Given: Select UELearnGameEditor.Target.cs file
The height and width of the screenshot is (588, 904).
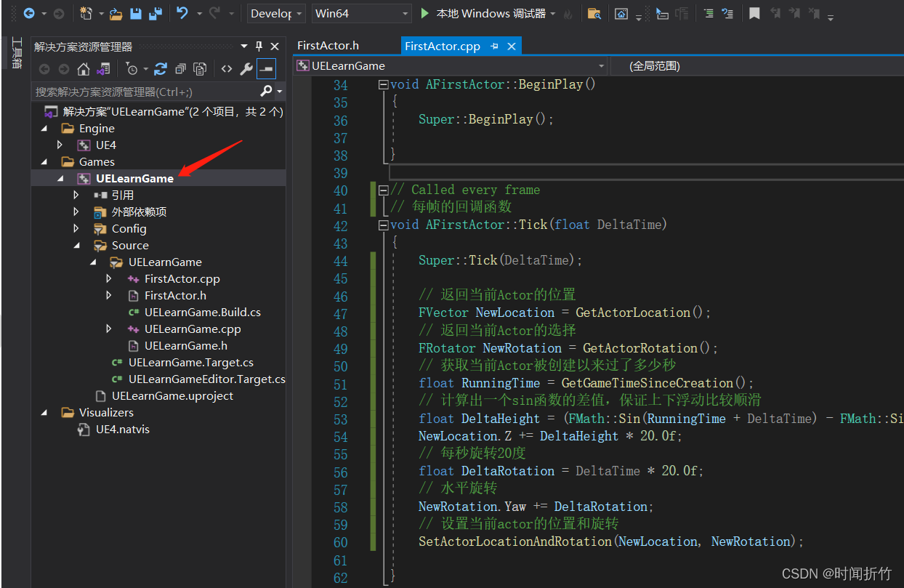Looking at the screenshot, I should click(207, 379).
